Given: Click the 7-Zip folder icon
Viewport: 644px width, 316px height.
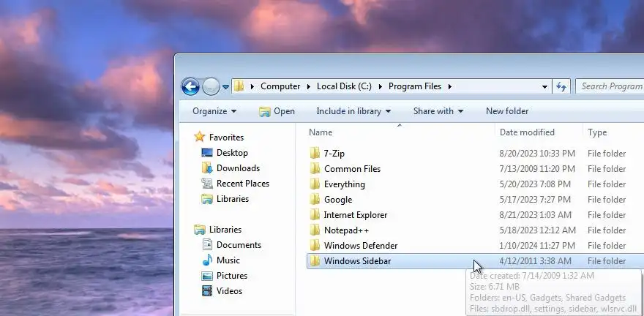Looking at the screenshot, I should pos(315,153).
